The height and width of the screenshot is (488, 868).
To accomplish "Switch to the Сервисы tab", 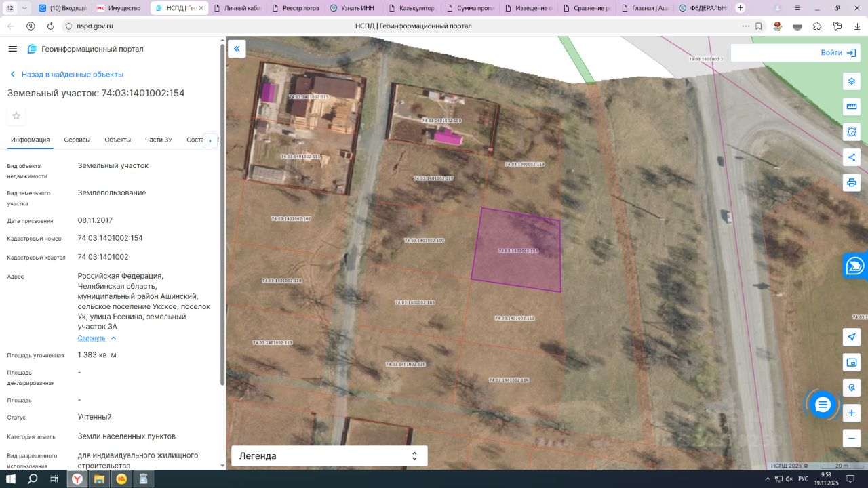I will pos(77,140).
